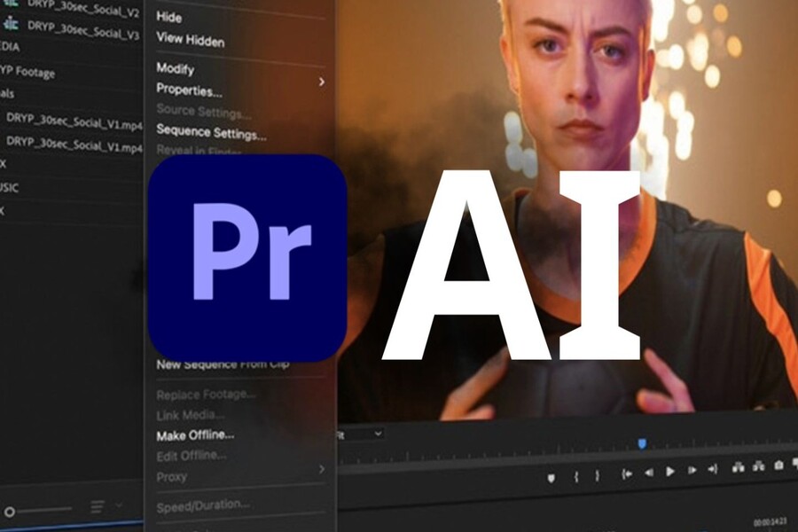Click the Mark Out bracket icon
The width and height of the screenshot is (798, 532).
pyautogui.click(x=597, y=476)
